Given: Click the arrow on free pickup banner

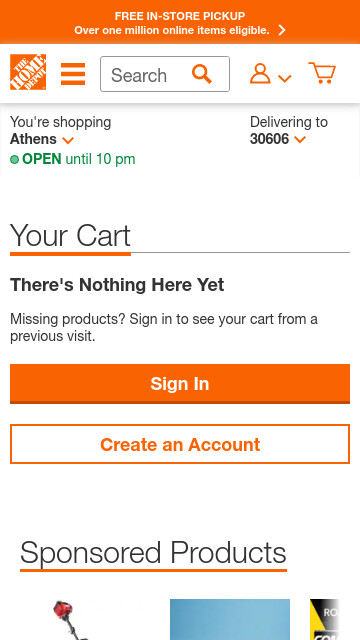Looking at the screenshot, I should 282,30.
